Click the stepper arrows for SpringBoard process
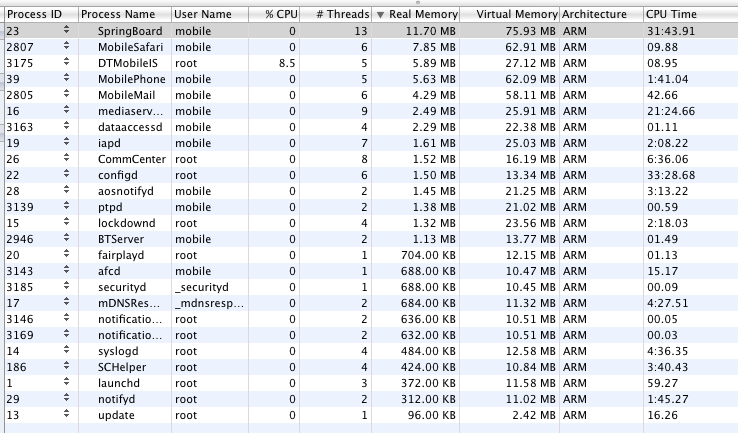This screenshot has height=433, width=738. (x=66, y=30)
